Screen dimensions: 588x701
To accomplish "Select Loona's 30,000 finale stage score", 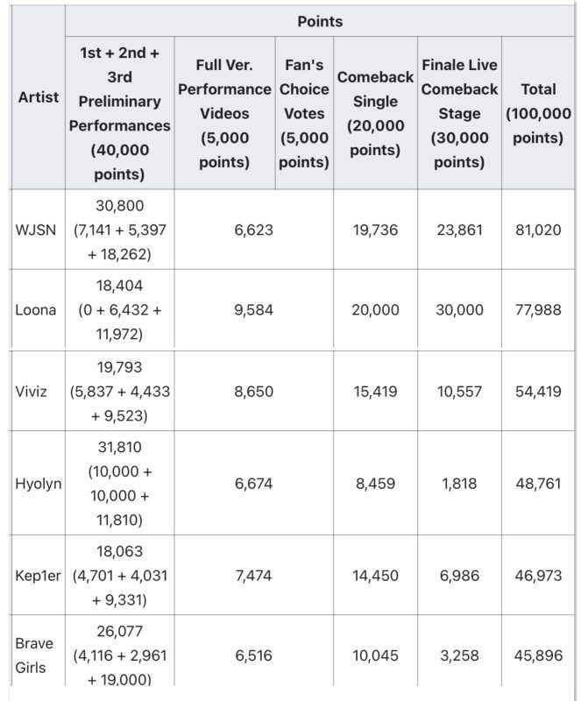I will coord(459,310).
